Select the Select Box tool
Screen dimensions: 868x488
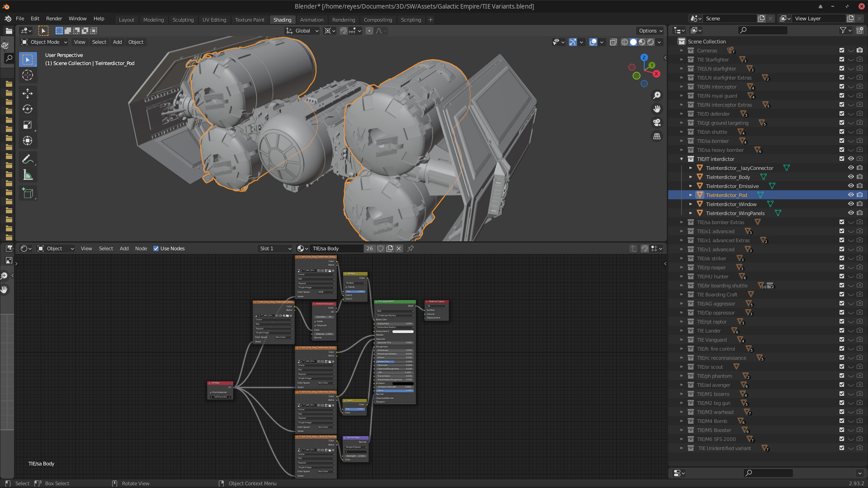[28, 60]
